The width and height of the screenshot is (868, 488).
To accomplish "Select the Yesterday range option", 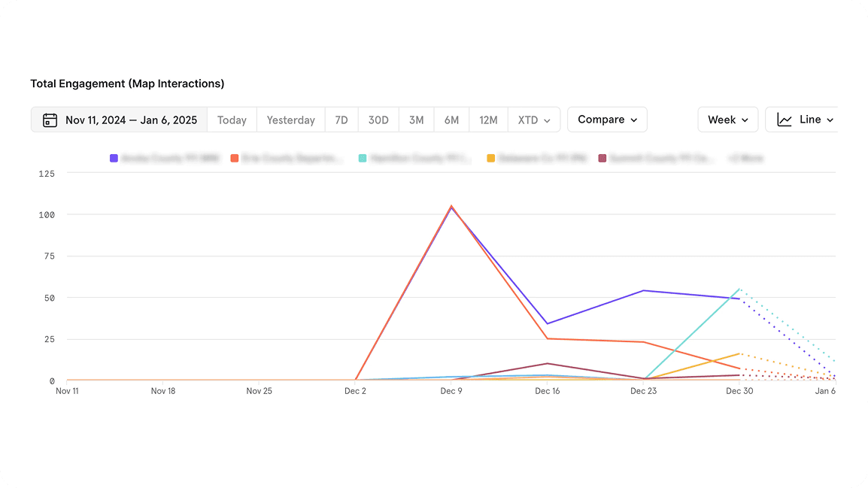I will [290, 120].
